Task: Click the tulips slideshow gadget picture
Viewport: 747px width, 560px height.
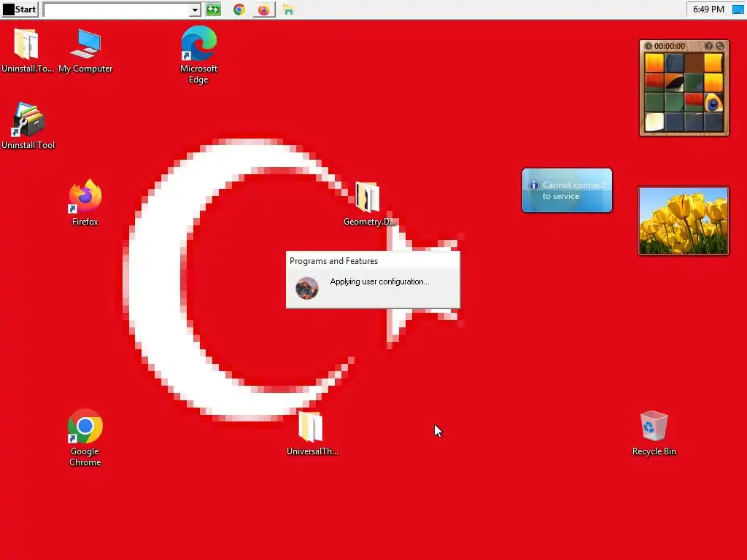Action: 683,221
